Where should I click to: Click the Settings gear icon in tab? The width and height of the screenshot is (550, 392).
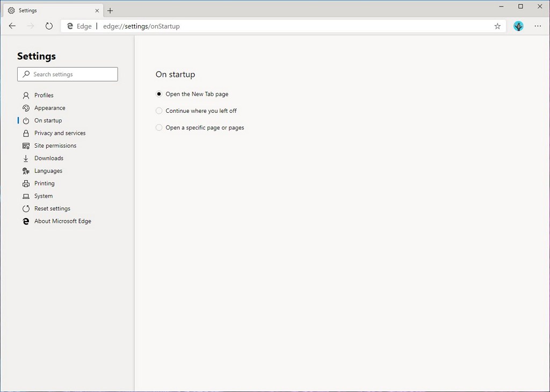click(12, 11)
